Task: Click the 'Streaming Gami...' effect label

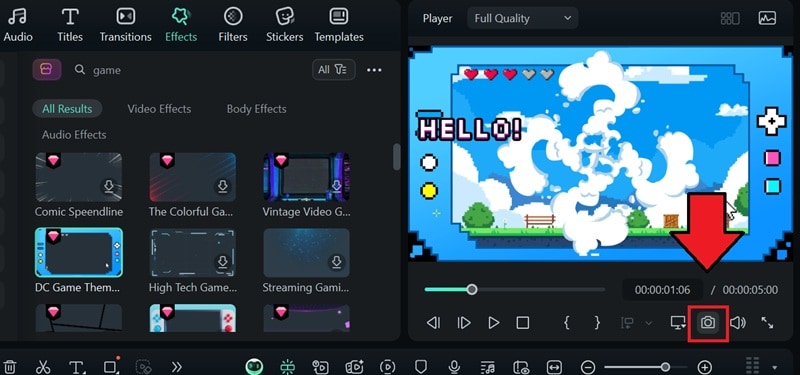Action: [x=306, y=288]
